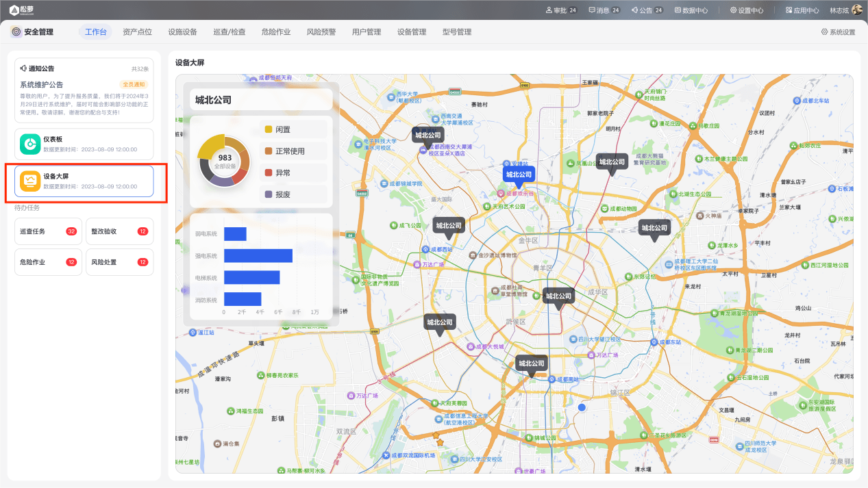Image resolution: width=868 pixels, height=488 pixels.
Task: Switch to the 资产点位 tab
Action: [137, 32]
